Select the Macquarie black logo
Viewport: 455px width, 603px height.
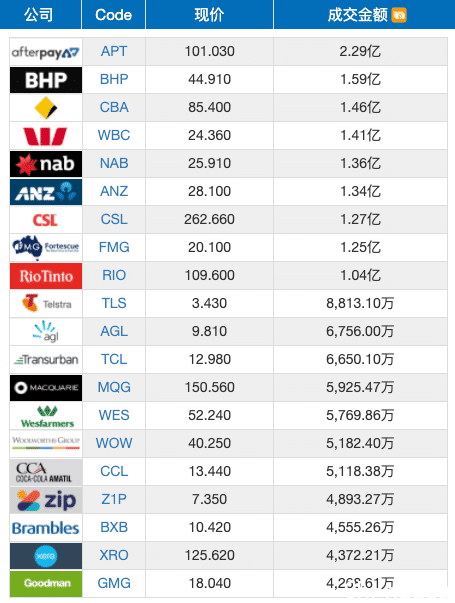tap(46, 388)
